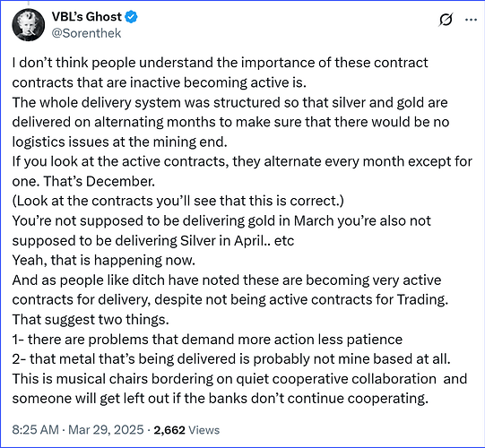Image resolution: width=485 pixels, height=448 pixels.
Task: Open the three-dot more options menu
Action: point(471,20)
